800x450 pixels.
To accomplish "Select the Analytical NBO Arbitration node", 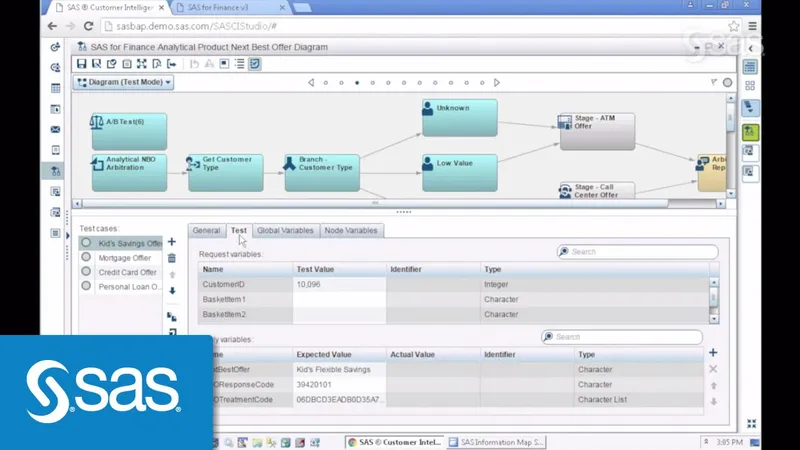I will [129, 173].
